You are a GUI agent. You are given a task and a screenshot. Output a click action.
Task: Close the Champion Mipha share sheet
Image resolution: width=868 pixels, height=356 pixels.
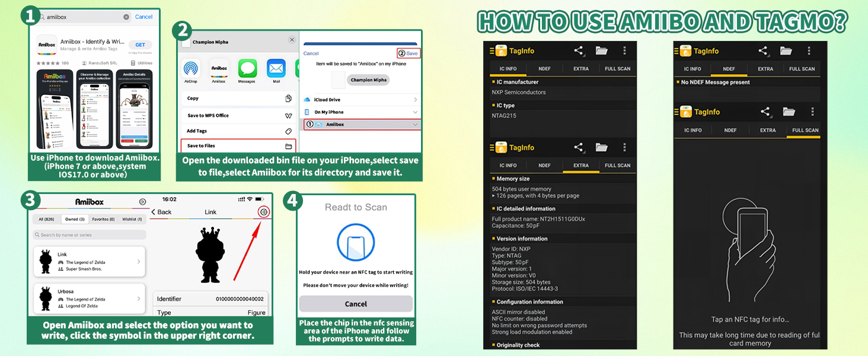point(292,40)
